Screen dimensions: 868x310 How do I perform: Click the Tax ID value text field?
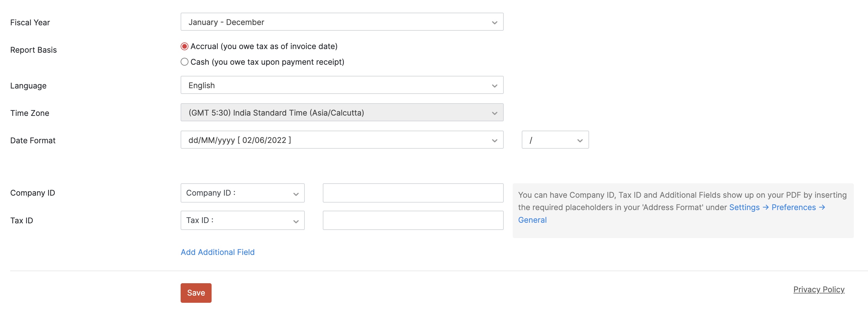413,220
